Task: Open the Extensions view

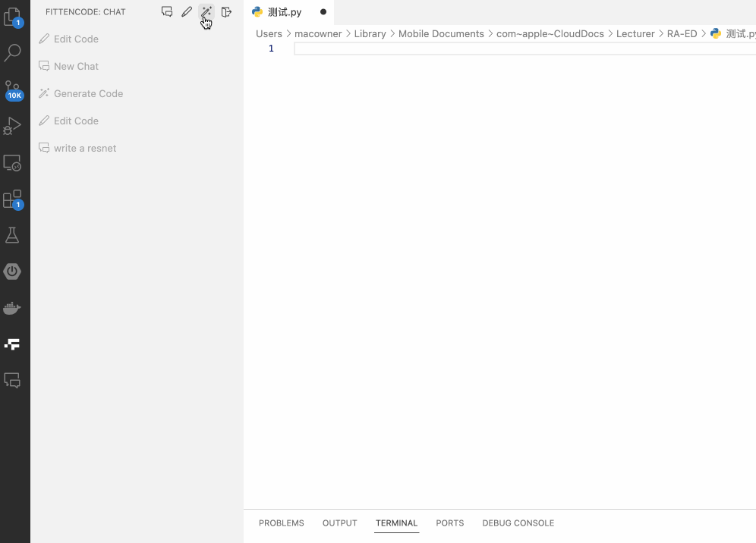Action: tap(15, 199)
